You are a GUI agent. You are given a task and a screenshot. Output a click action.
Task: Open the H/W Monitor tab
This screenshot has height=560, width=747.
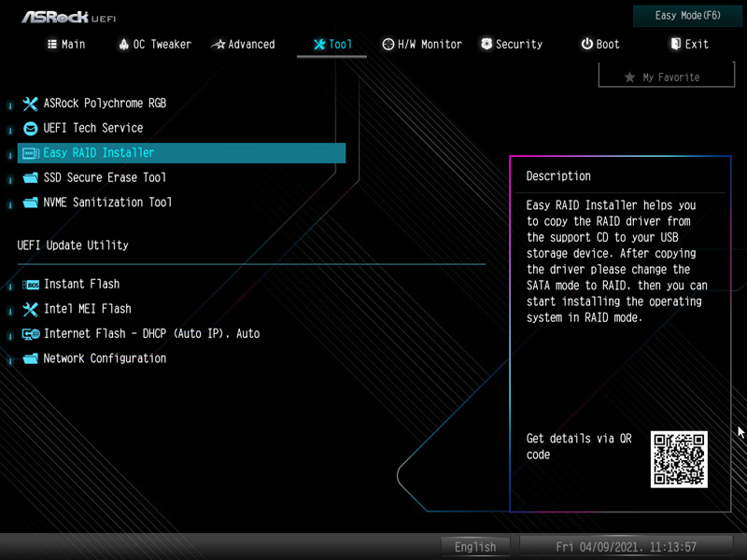(422, 44)
